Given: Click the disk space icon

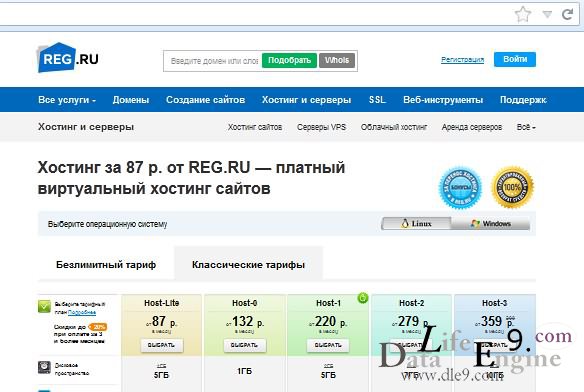Looking at the screenshot, I should click(x=44, y=367).
